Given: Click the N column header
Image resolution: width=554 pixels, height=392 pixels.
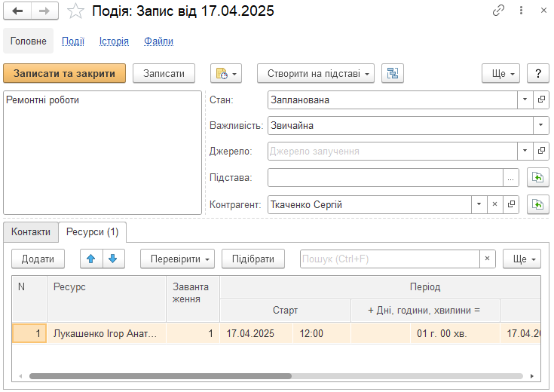Looking at the screenshot, I should (x=29, y=299).
